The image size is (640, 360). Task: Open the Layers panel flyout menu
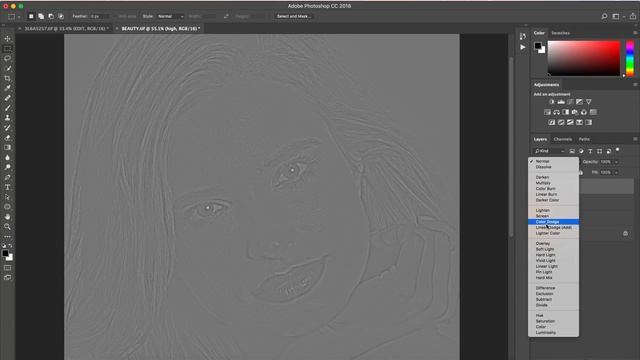[x=635, y=139]
